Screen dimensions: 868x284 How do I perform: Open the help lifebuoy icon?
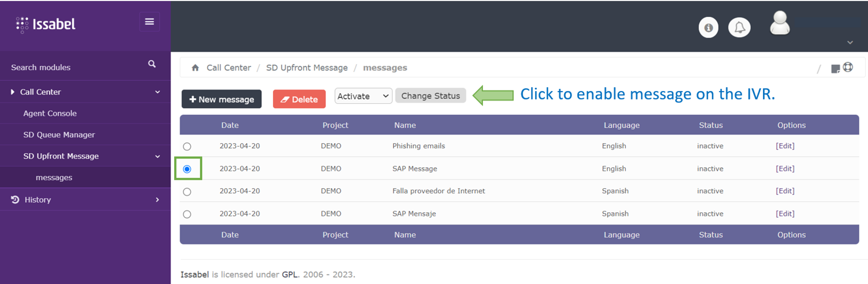(848, 67)
